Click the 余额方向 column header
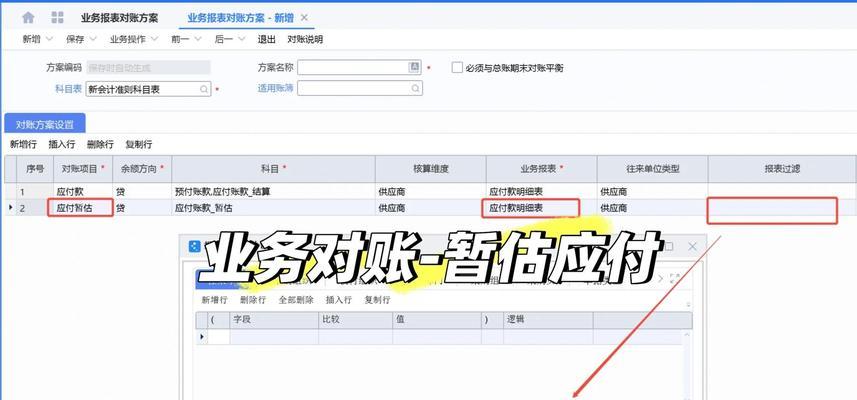This screenshot has height=400, width=857. [x=142, y=169]
